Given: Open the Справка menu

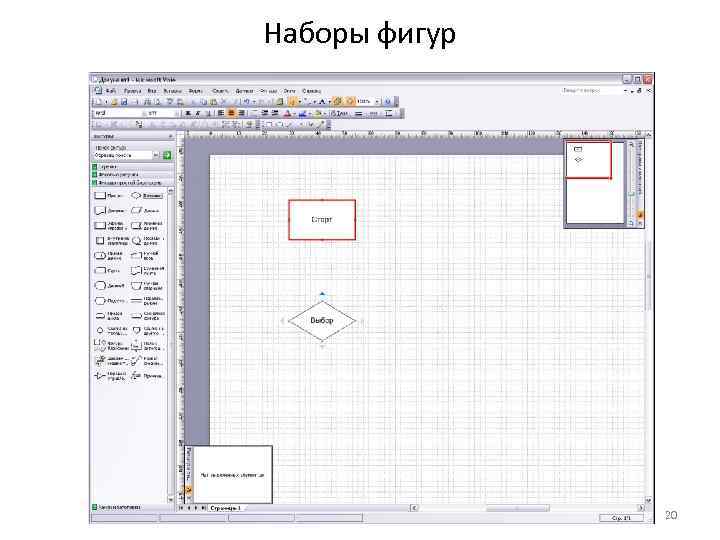Looking at the screenshot, I should (311, 91).
